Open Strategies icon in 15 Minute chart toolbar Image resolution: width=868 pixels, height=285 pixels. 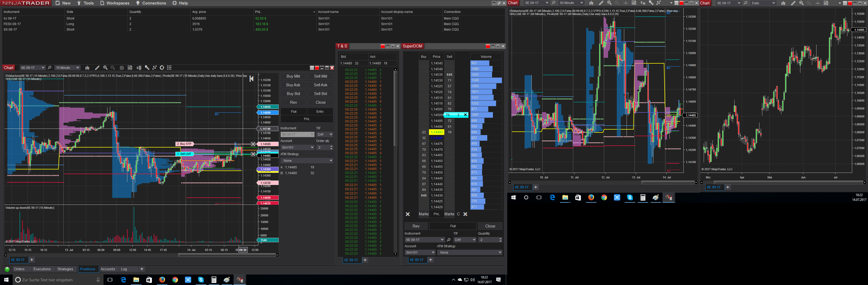pyautogui.click(x=162, y=68)
